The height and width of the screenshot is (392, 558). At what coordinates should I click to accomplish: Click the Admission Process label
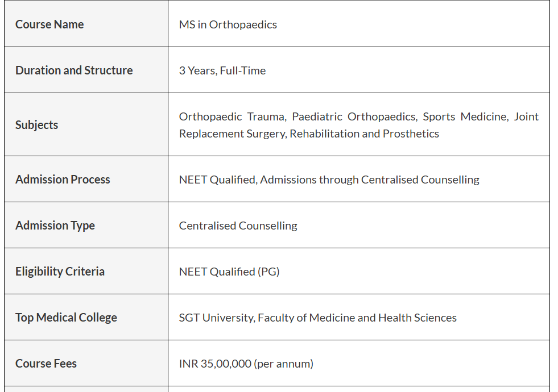point(63,180)
